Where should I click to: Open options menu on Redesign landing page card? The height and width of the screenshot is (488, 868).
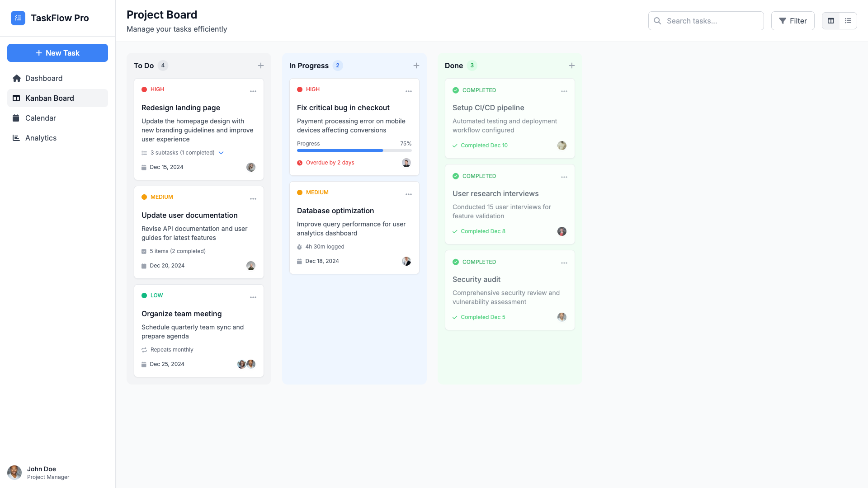click(x=253, y=91)
